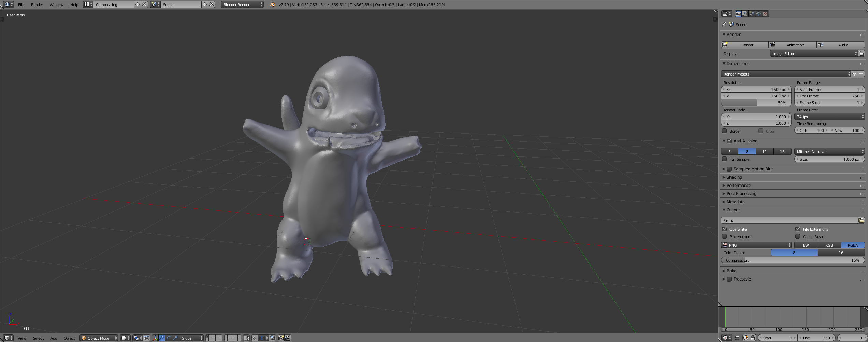Open the Window menu
The image size is (868, 342).
pyautogui.click(x=57, y=4)
